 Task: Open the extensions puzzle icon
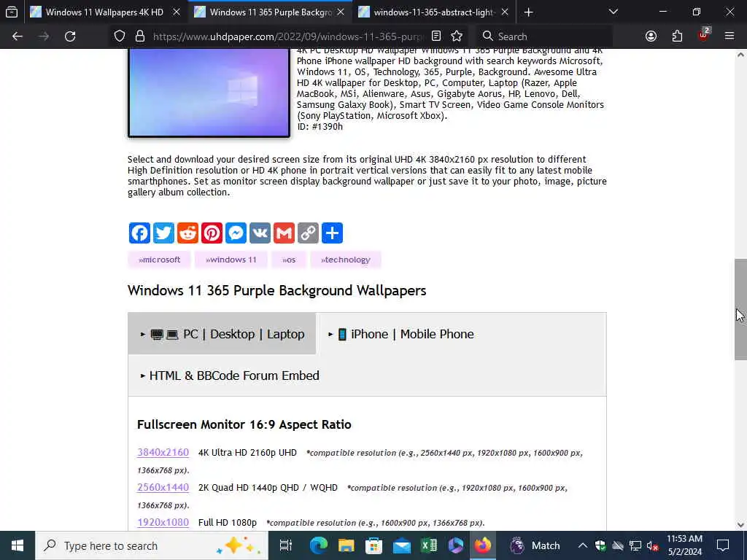(x=677, y=36)
